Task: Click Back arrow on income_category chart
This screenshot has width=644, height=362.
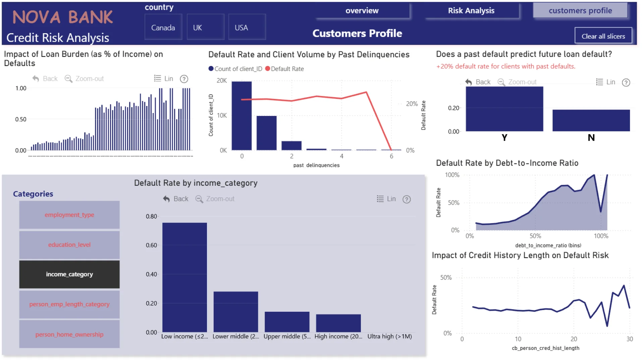Action: [x=166, y=199]
